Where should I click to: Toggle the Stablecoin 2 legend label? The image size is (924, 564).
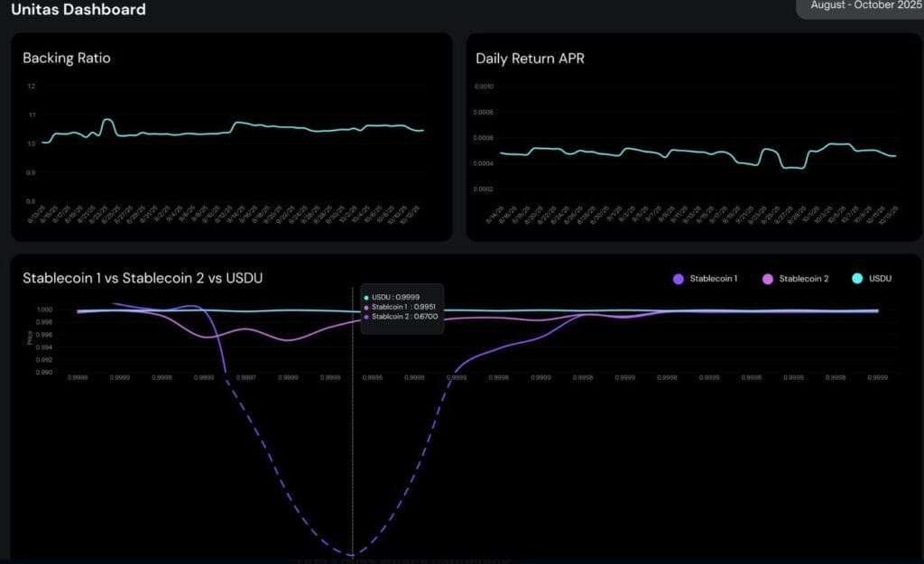pyautogui.click(x=803, y=279)
